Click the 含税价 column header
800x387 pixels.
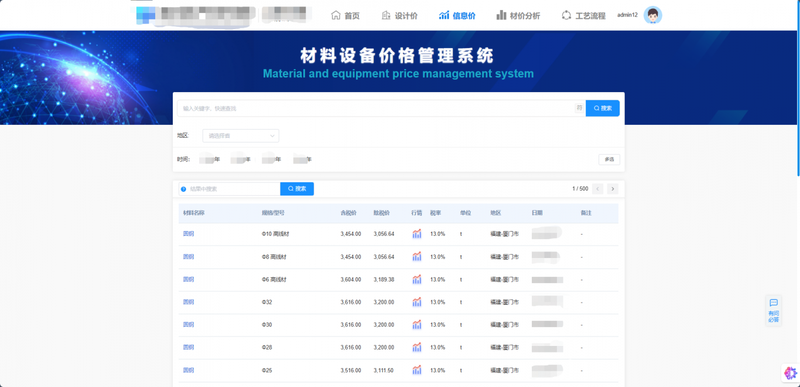tap(348, 213)
